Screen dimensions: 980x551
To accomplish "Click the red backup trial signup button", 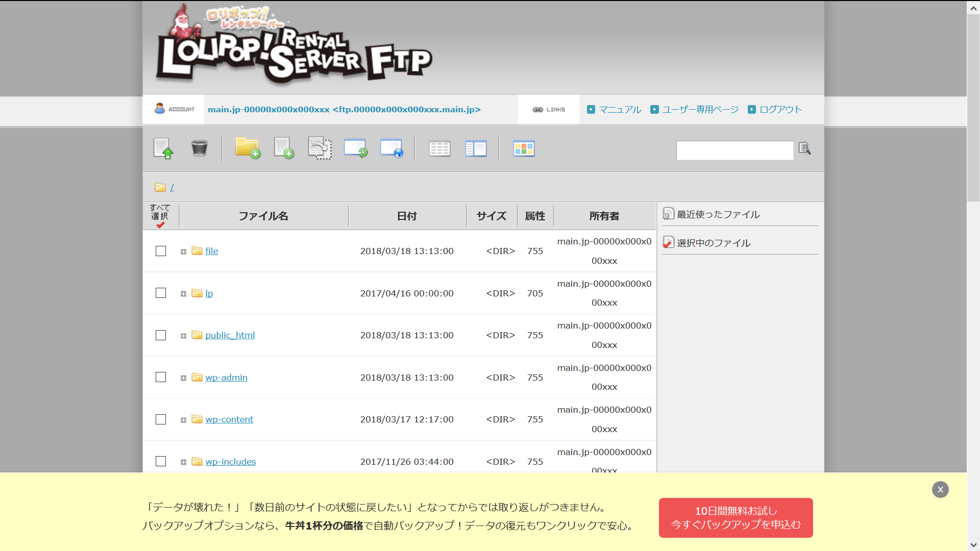I will tap(736, 518).
